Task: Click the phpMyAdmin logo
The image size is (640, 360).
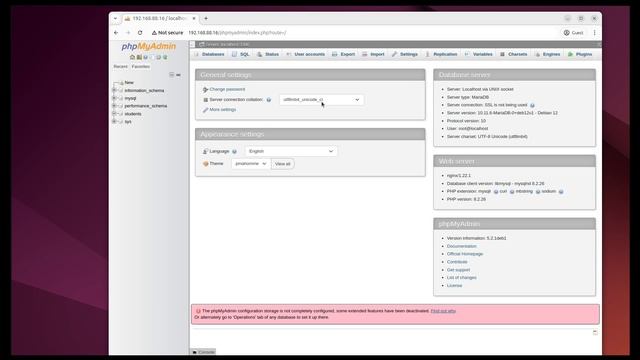Action: [x=149, y=47]
